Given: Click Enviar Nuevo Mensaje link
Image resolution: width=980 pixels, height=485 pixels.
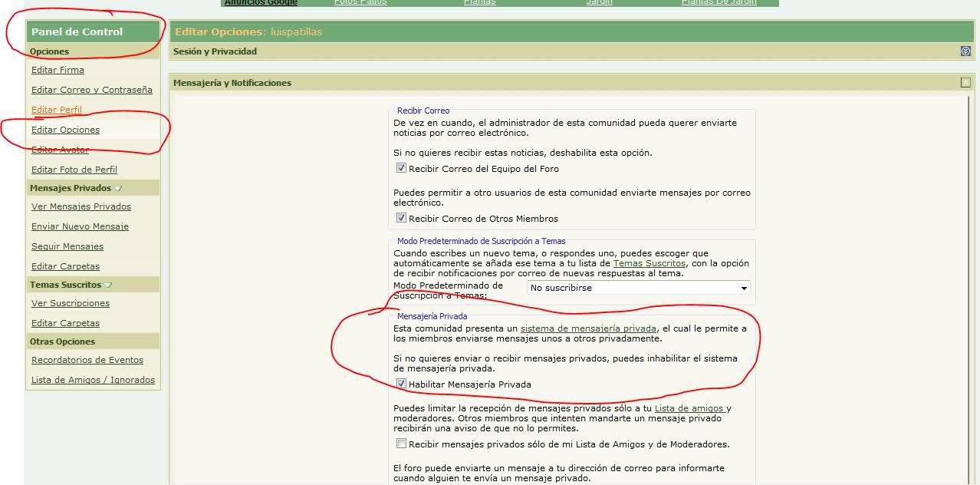Looking at the screenshot, I should [x=80, y=226].
